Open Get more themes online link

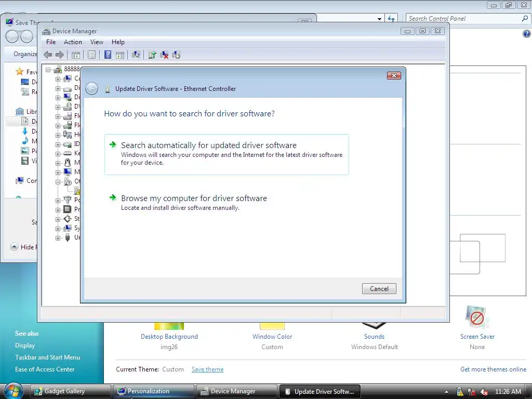click(x=494, y=369)
